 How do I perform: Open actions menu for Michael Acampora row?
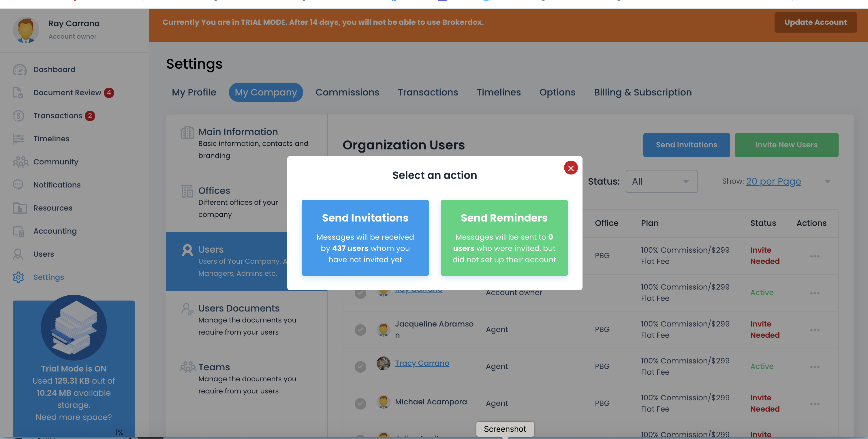point(814,404)
